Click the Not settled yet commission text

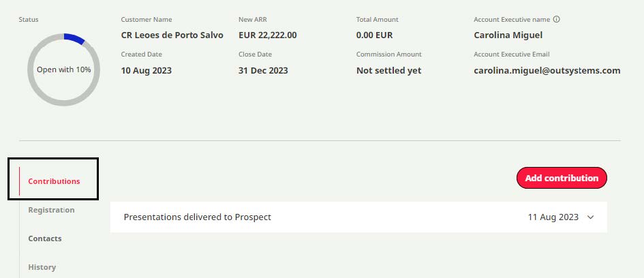[388, 70]
